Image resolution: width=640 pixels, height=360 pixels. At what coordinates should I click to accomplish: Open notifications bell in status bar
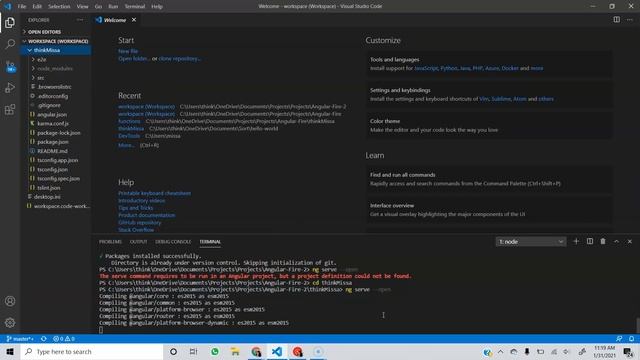(631, 339)
